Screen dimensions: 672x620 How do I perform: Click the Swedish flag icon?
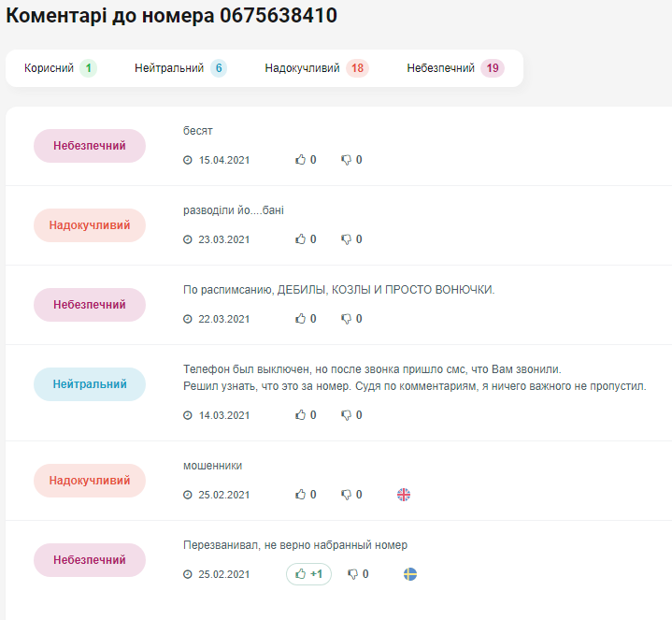[410, 574]
